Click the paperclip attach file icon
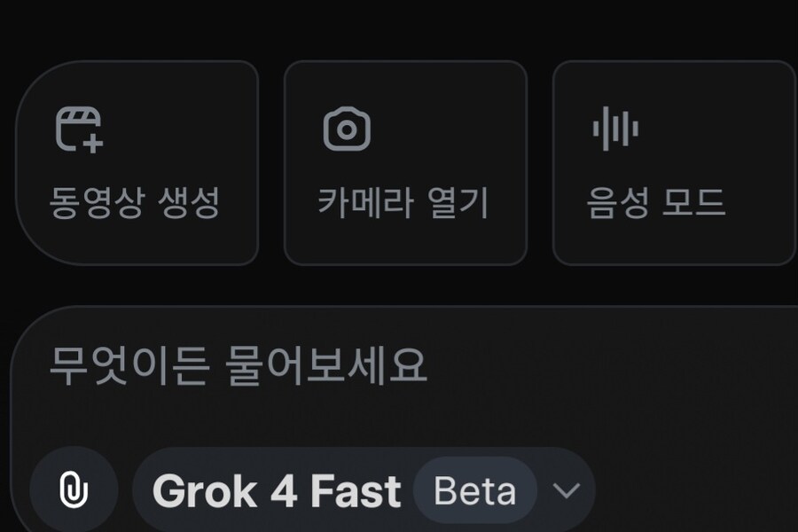The width and height of the screenshot is (798, 532). pyautogui.click(x=74, y=490)
